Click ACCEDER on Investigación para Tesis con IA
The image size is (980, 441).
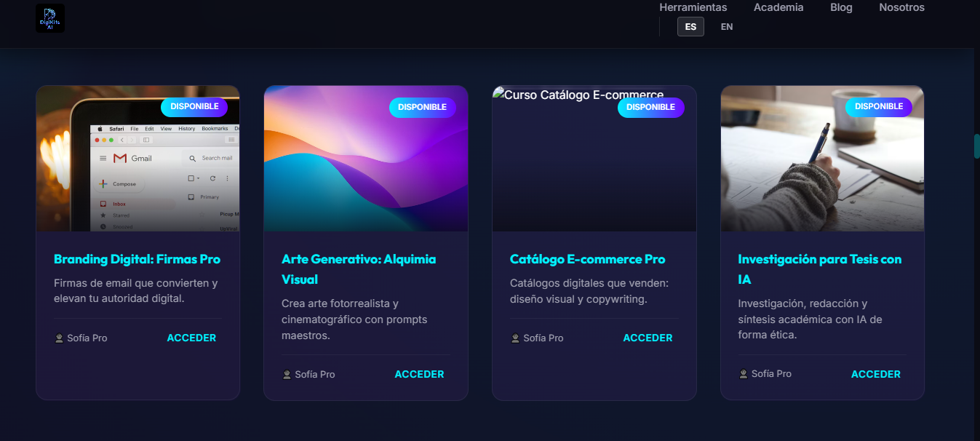click(x=875, y=373)
